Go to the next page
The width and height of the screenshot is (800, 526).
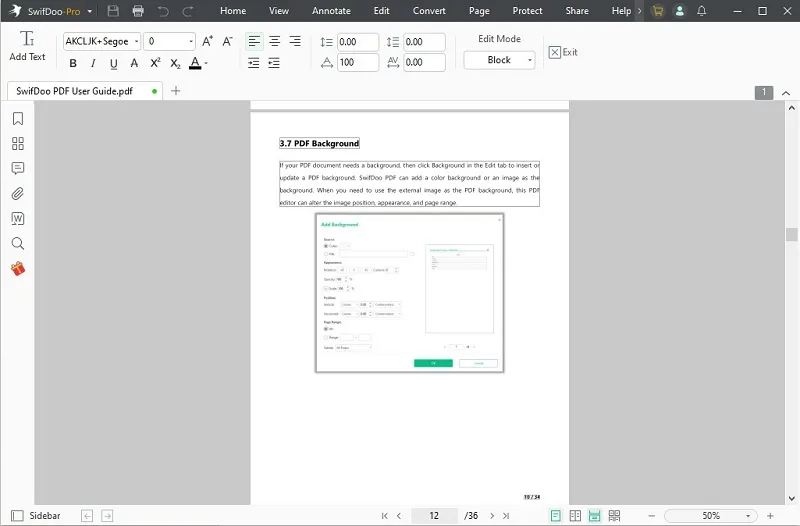click(490, 516)
